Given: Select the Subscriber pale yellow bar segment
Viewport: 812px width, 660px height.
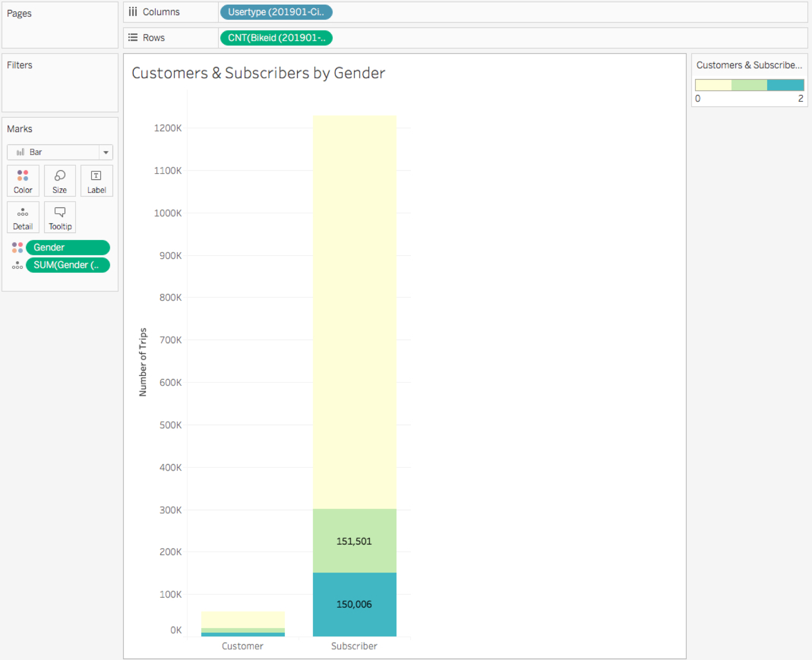Looking at the screenshot, I should click(354, 312).
